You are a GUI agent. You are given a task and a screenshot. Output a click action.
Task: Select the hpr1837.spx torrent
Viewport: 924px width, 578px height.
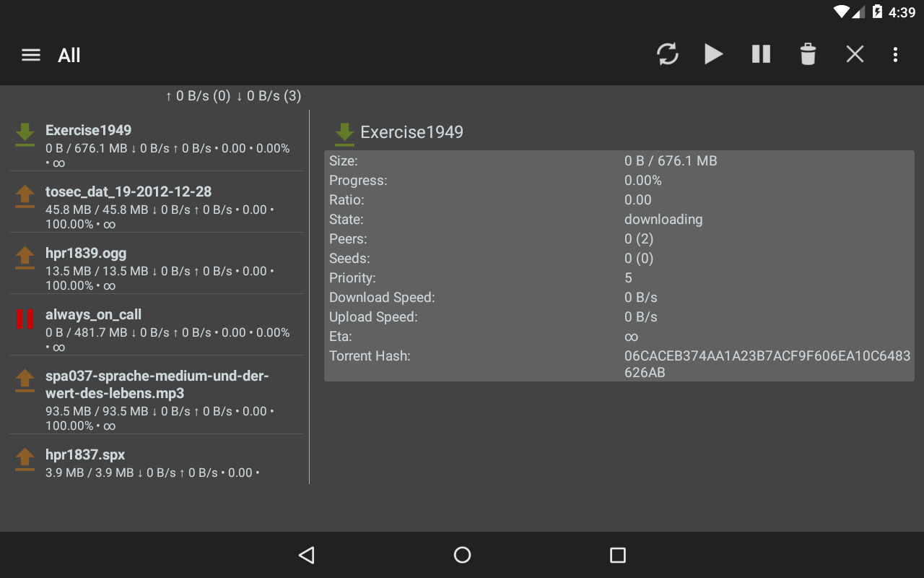coord(157,460)
